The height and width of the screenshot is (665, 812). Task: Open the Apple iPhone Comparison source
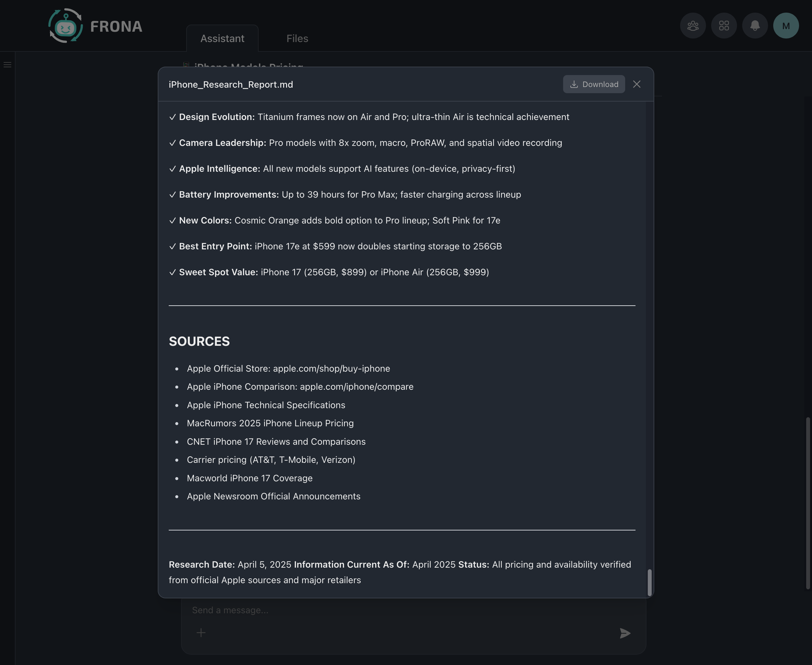tap(300, 387)
